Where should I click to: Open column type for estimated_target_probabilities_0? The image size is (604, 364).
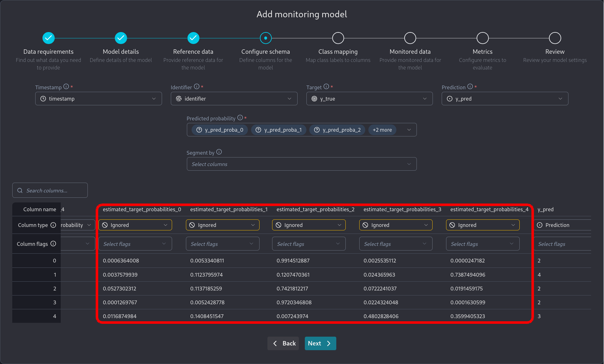point(135,225)
